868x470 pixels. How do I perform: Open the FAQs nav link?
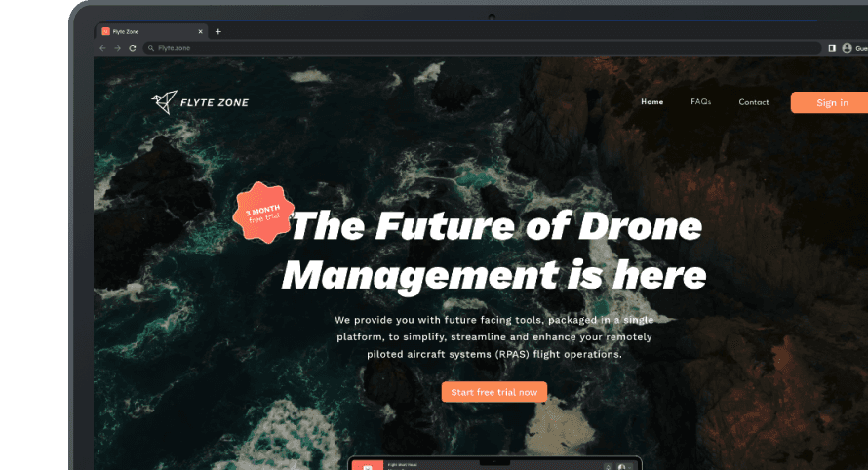pyautogui.click(x=701, y=101)
